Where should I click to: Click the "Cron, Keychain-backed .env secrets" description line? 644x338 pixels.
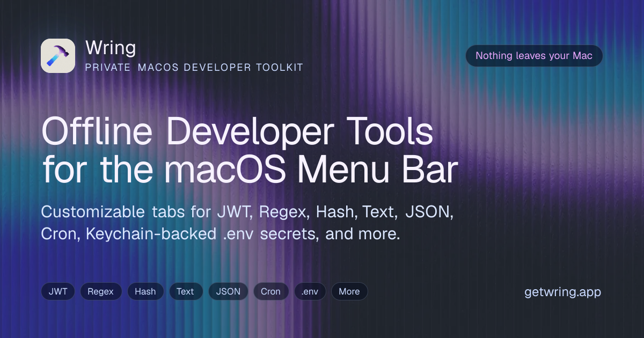coord(221,234)
